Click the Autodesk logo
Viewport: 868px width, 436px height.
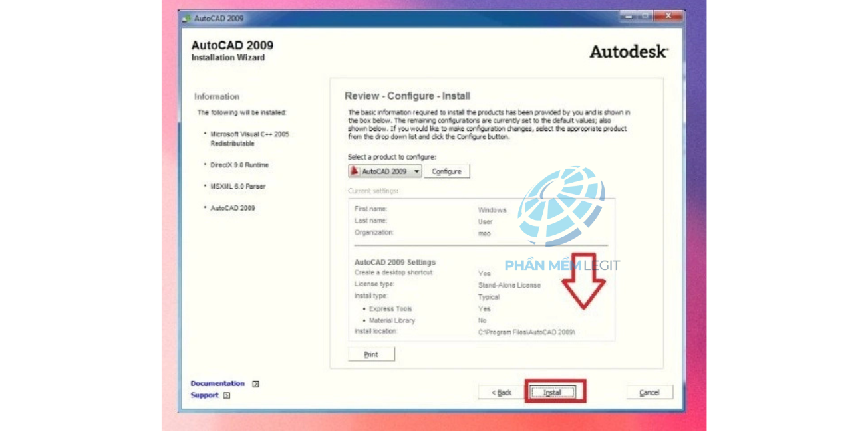(x=629, y=52)
